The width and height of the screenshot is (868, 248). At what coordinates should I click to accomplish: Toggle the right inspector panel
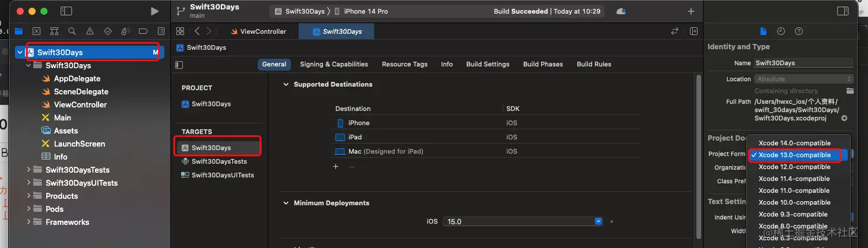(x=842, y=11)
